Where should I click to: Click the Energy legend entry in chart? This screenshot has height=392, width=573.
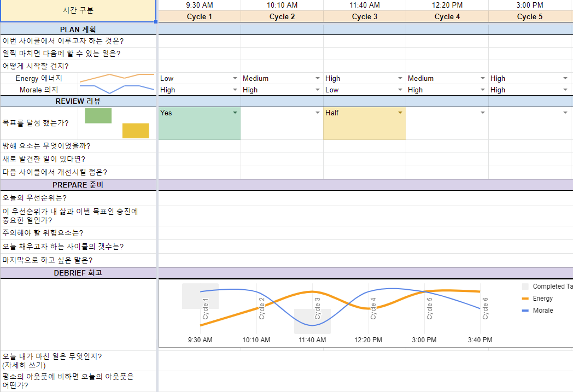click(537, 299)
